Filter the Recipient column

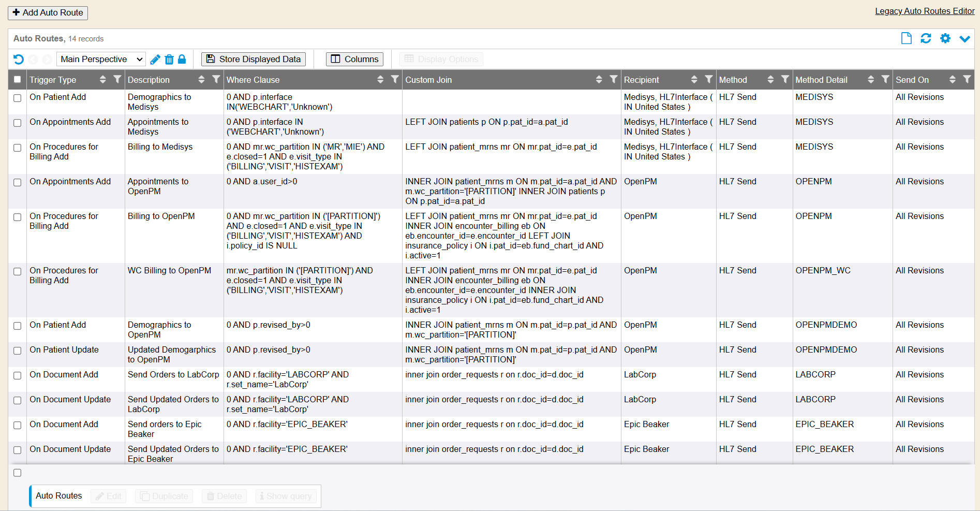click(x=709, y=79)
